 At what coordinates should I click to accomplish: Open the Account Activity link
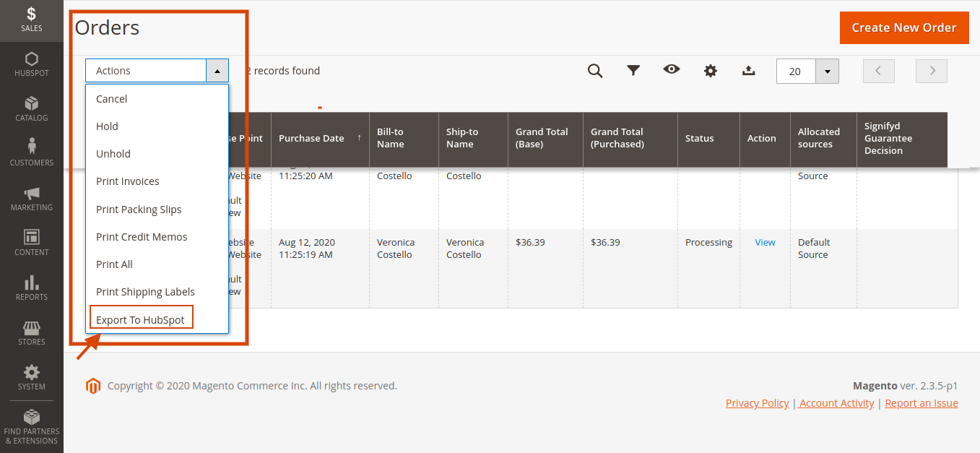(836, 403)
